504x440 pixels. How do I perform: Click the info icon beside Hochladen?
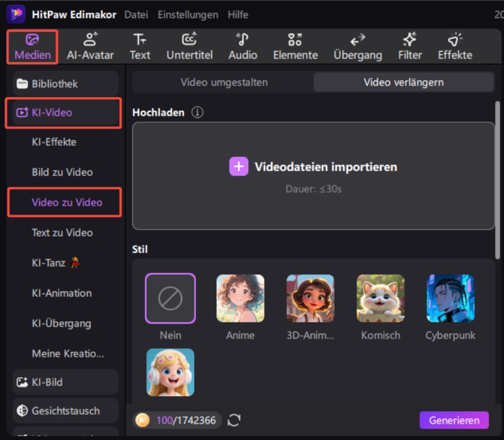[198, 113]
